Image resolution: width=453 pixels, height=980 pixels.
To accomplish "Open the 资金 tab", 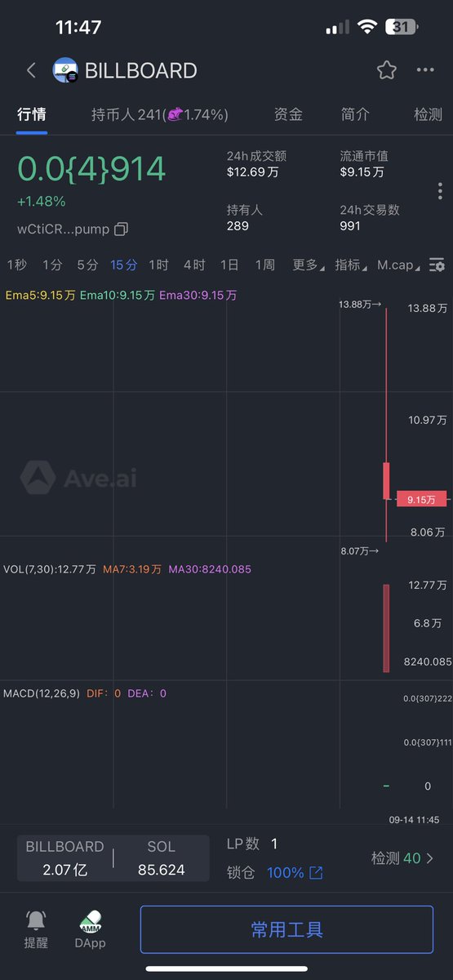I will click(x=288, y=114).
